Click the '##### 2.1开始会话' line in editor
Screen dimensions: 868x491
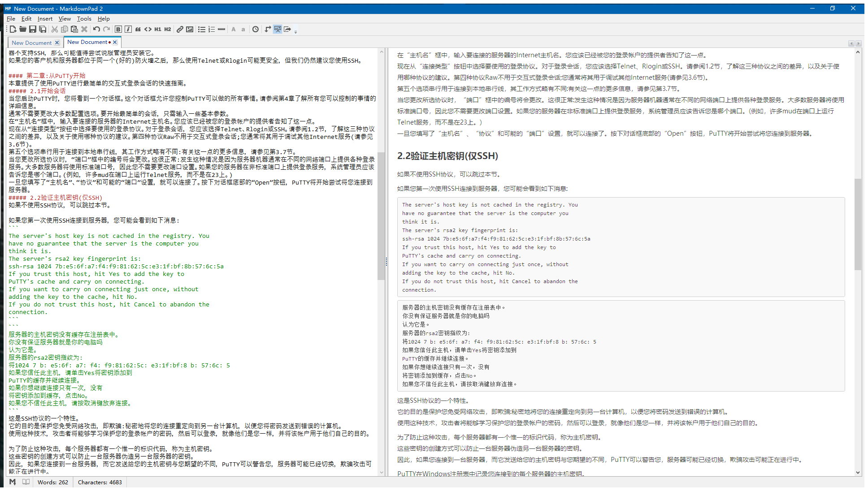tap(37, 91)
